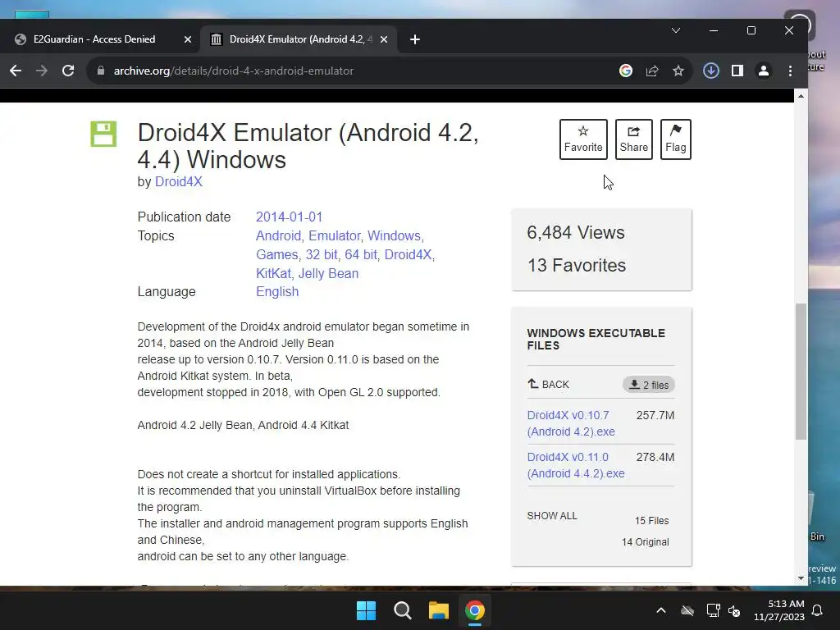The image size is (840, 630).
Task: Open the Jelly Bean topic link
Action: tap(328, 273)
